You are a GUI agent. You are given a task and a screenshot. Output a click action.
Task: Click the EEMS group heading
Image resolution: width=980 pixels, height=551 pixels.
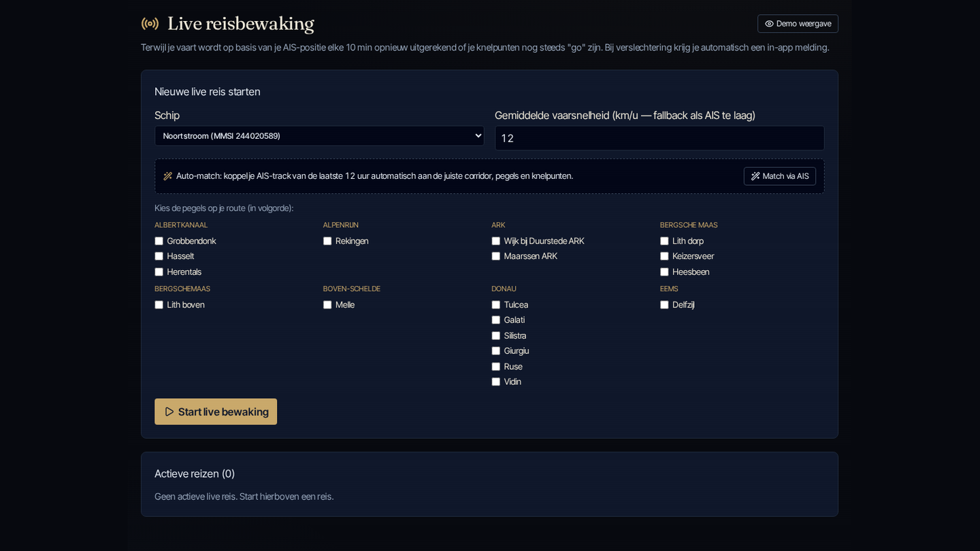(669, 289)
